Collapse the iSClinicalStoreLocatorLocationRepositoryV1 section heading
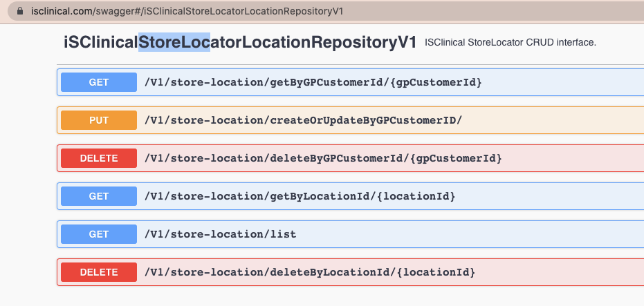The width and height of the screenshot is (644, 306). pos(240,43)
